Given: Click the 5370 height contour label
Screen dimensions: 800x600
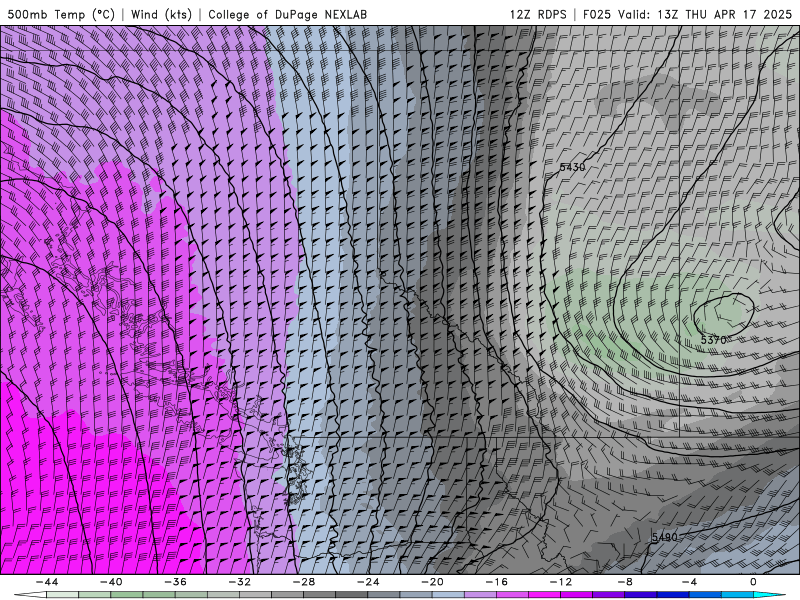Looking at the screenshot, I should click(x=713, y=340).
